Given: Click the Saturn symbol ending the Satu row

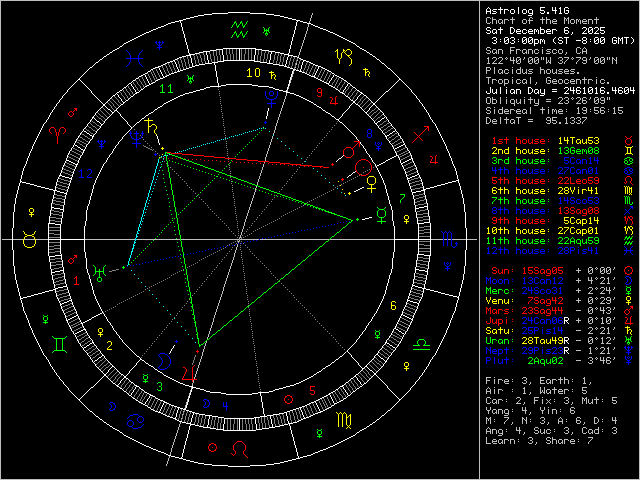Looking at the screenshot, I should coord(628,331).
